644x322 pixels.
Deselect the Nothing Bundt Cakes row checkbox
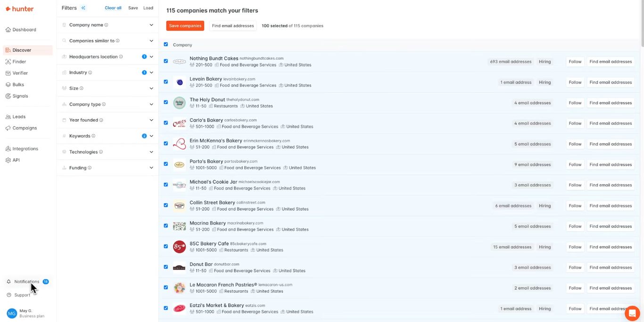point(165,61)
